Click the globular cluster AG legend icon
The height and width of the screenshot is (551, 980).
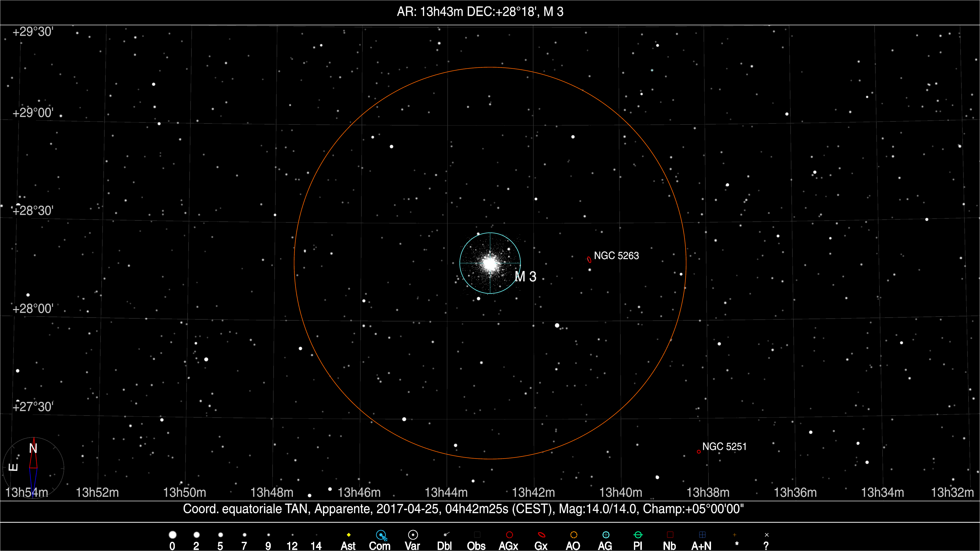(606, 535)
